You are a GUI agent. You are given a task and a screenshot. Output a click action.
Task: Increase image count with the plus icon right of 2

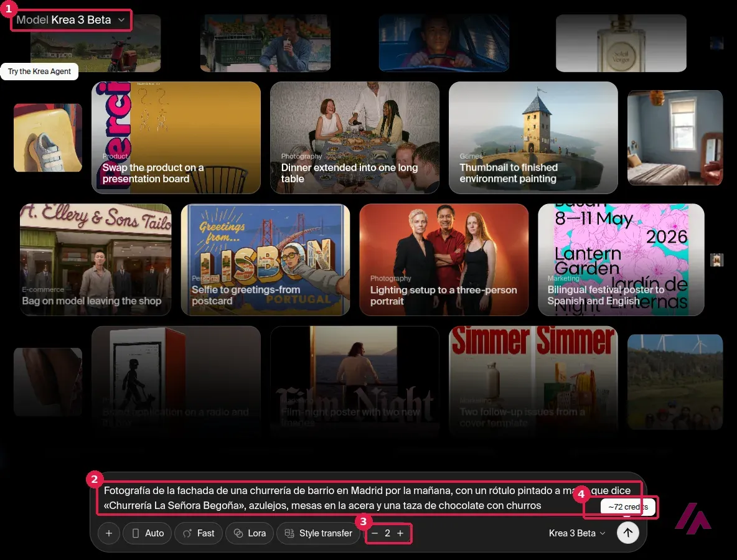pyautogui.click(x=400, y=533)
